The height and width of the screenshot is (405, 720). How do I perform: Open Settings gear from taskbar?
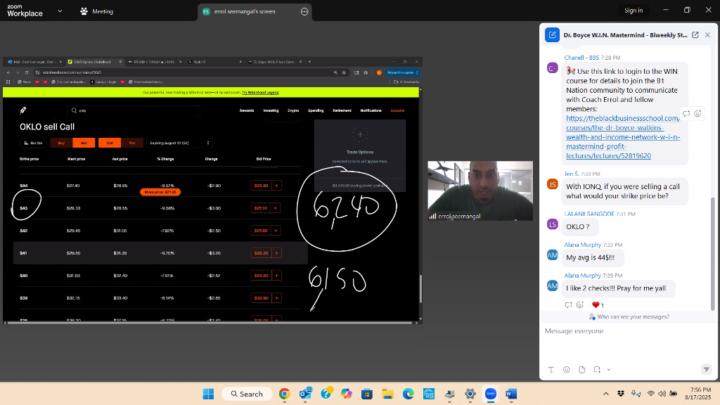coord(470,394)
